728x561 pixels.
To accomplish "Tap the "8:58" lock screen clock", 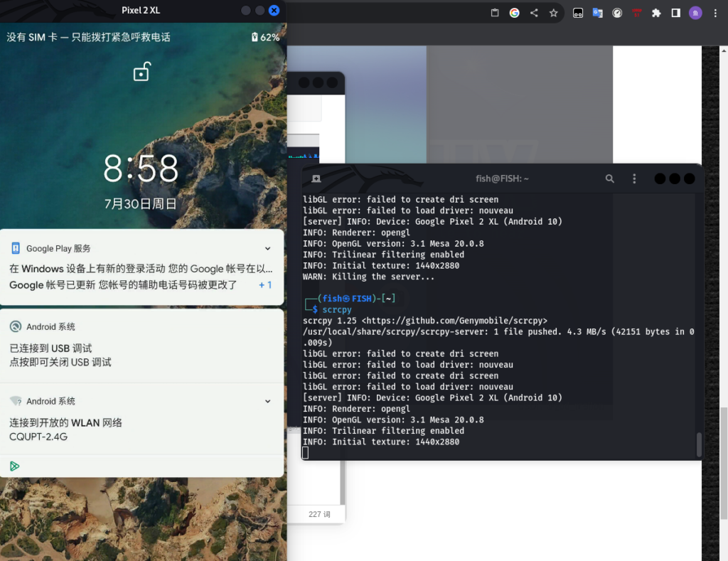I will click(x=141, y=168).
